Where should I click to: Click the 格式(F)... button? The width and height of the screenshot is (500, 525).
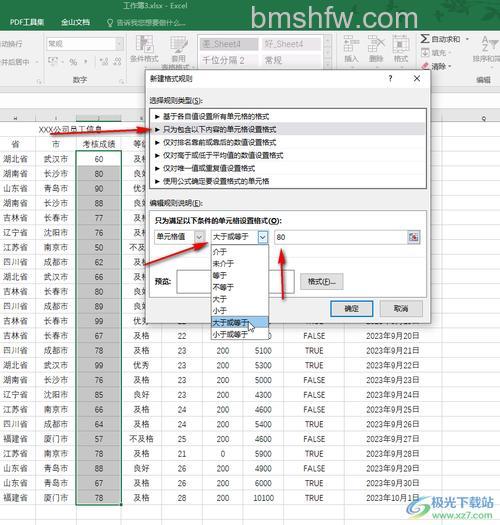[322, 282]
